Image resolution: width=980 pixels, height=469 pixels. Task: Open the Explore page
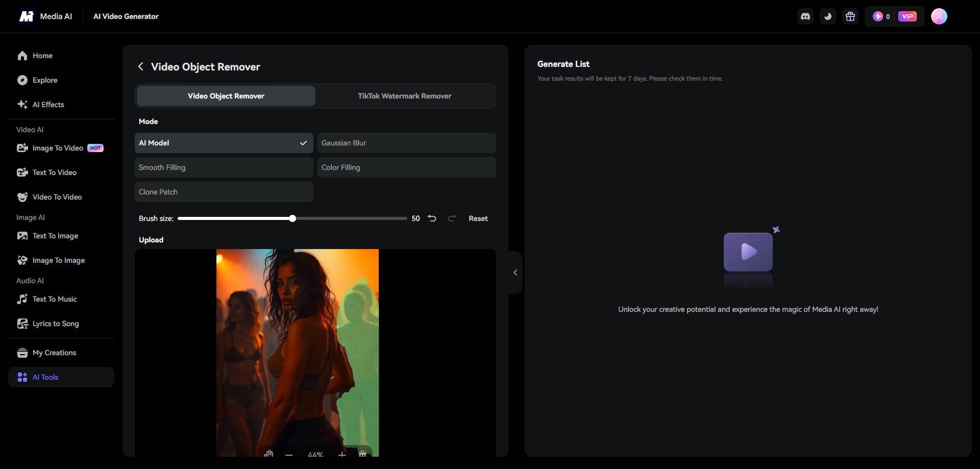coord(61,80)
